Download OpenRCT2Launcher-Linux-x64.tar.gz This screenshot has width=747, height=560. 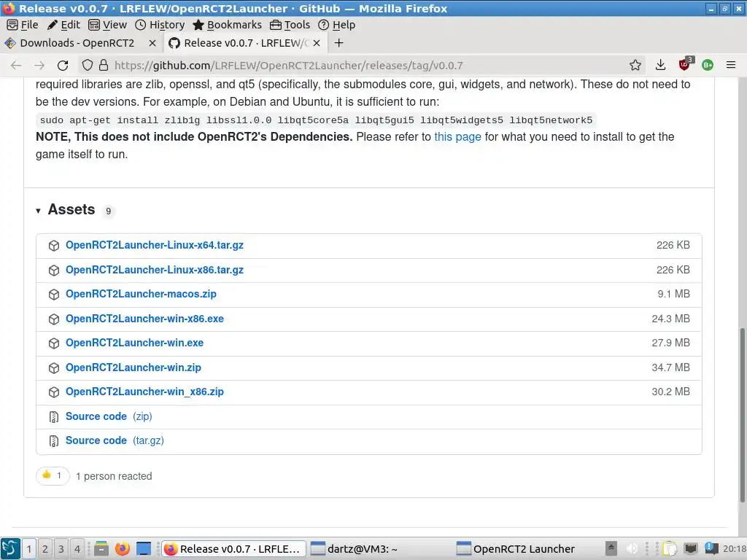coord(155,245)
